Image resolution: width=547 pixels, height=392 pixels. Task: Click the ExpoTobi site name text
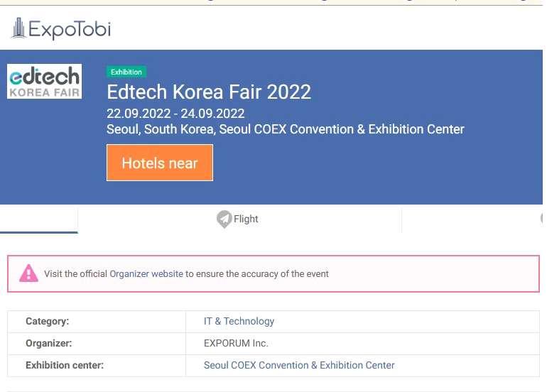[70, 29]
